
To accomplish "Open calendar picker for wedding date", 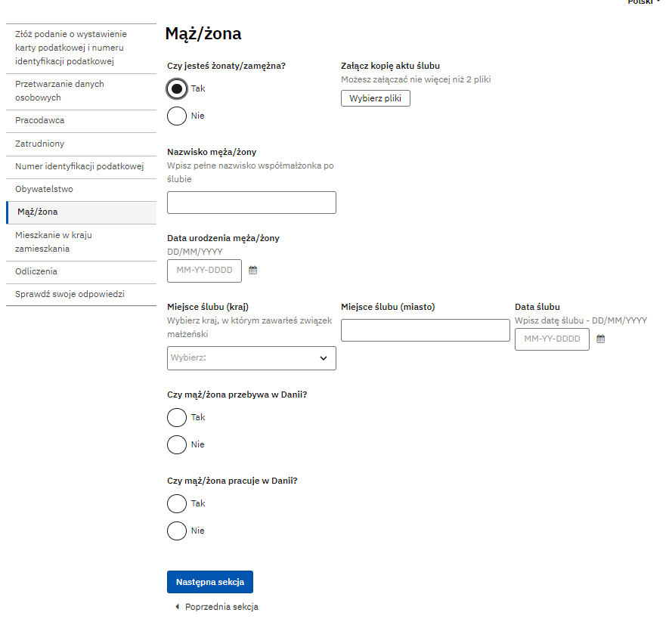I will click(600, 339).
